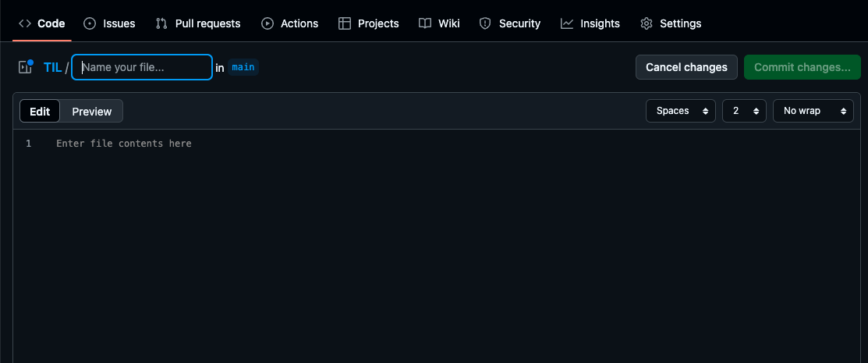Focus the 'Name your file...' field
868x363 pixels.
(142, 67)
